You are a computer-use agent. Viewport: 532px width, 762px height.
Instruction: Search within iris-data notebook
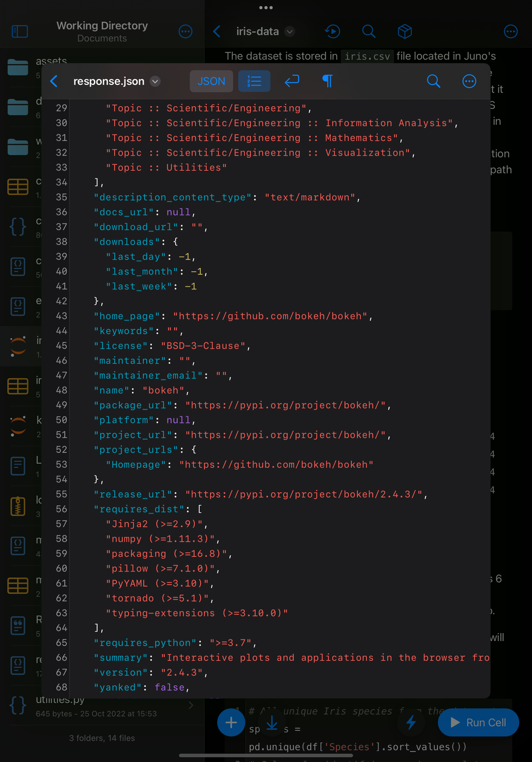point(368,32)
